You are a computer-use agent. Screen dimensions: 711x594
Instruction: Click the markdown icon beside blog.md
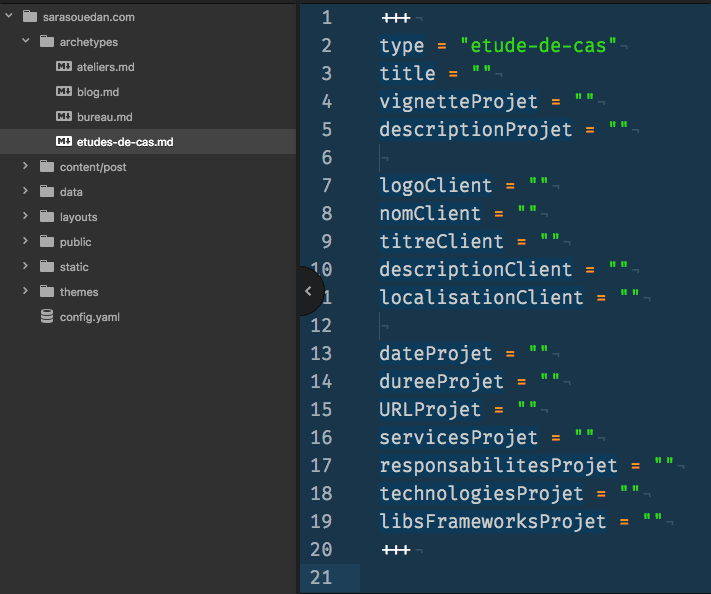[64, 92]
